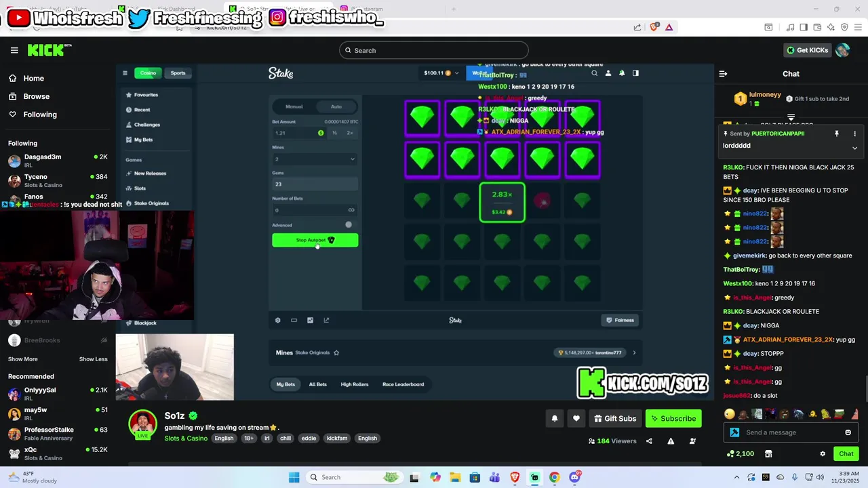The width and height of the screenshot is (868, 488).
Task: Open the Stake notifications bell
Action: coord(622,73)
